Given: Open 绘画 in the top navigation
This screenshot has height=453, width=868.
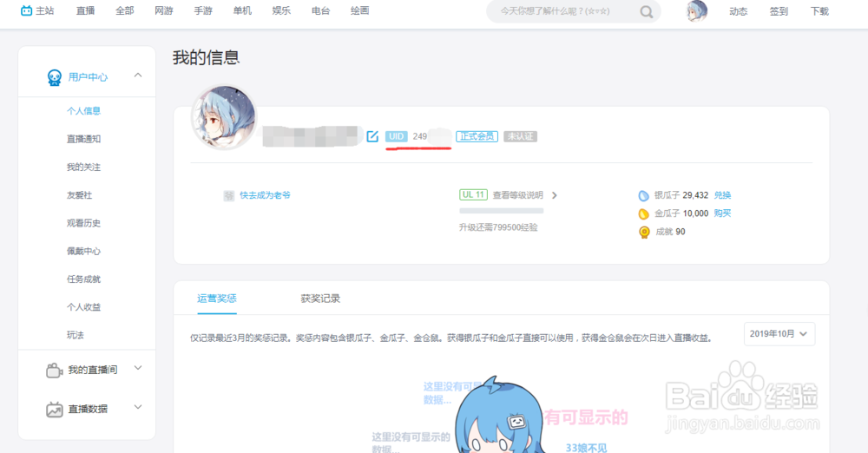Looking at the screenshot, I should click(x=360, y=10).
